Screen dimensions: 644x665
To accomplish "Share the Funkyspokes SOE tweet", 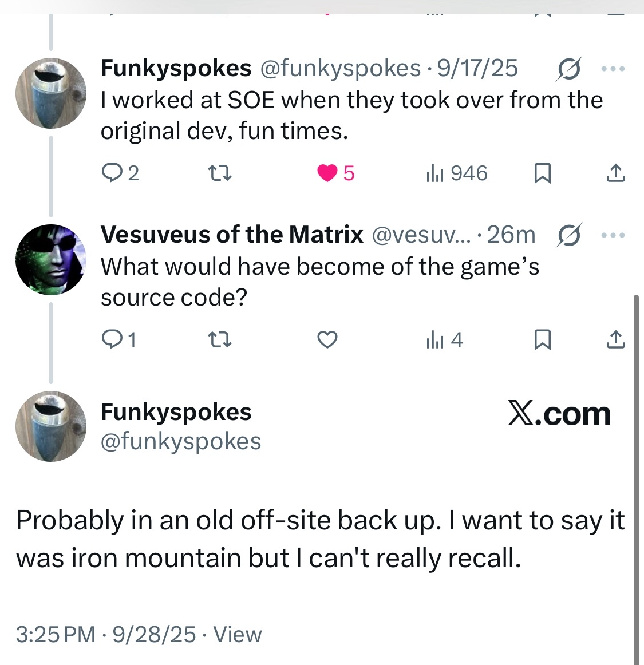I will coord(615,173).
